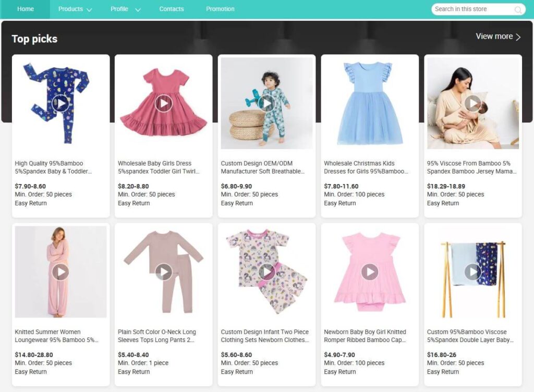The width and height of the screenshot is (534, 392).
Task: Play video on plain long sleeve set
Action: [x=164, y=272]
